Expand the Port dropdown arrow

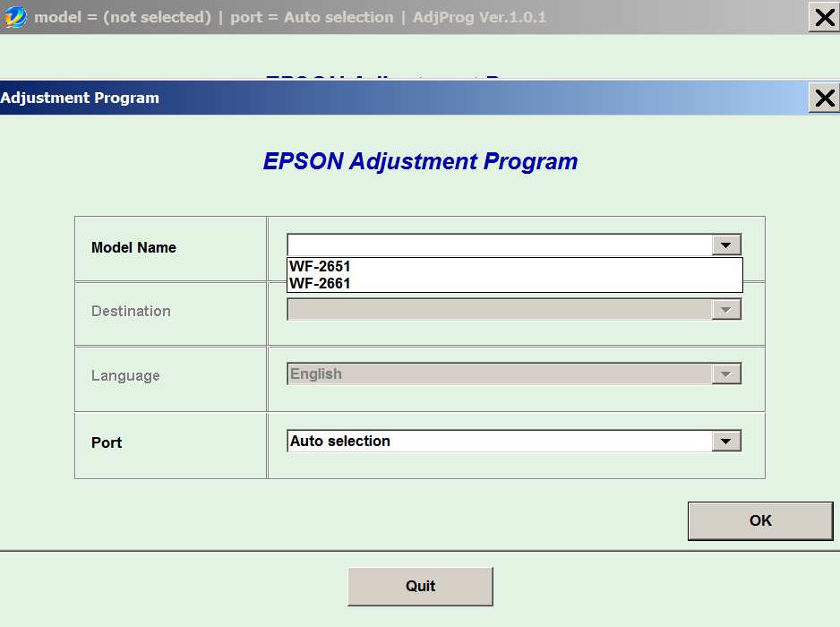click(x=725, y=441)
